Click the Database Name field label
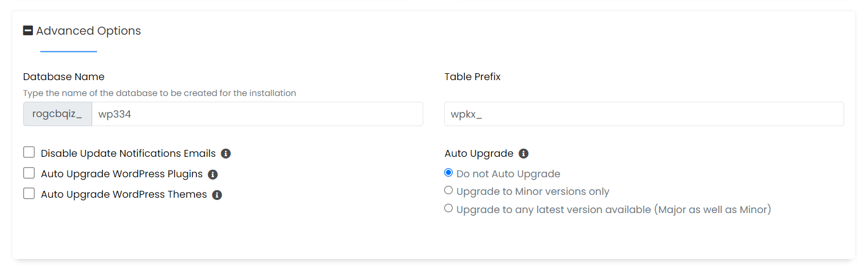 point(64,77)
